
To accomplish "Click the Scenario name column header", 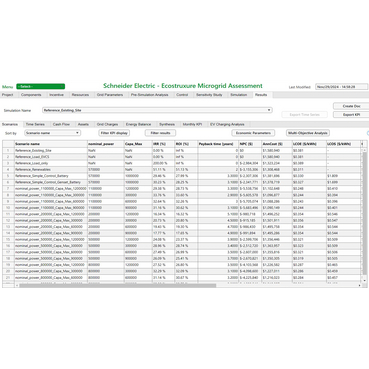I will (x=51, y=144).
